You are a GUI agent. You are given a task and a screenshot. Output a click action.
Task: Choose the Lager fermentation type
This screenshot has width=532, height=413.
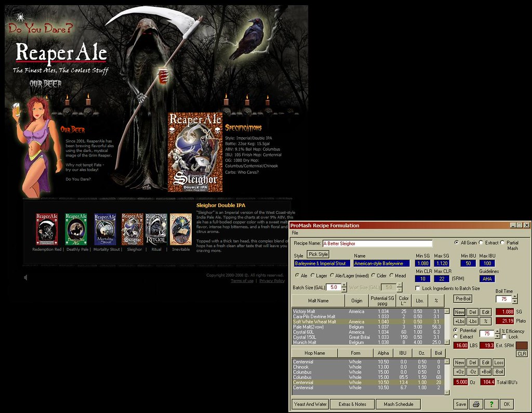(x=312, y=276)
